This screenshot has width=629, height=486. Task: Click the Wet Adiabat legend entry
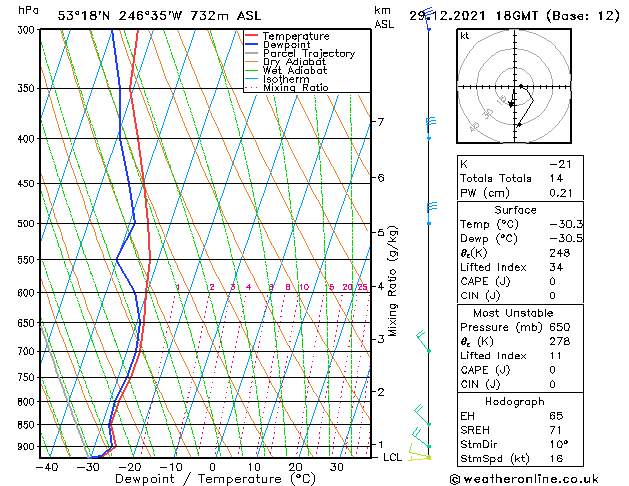tap(293, 71)
